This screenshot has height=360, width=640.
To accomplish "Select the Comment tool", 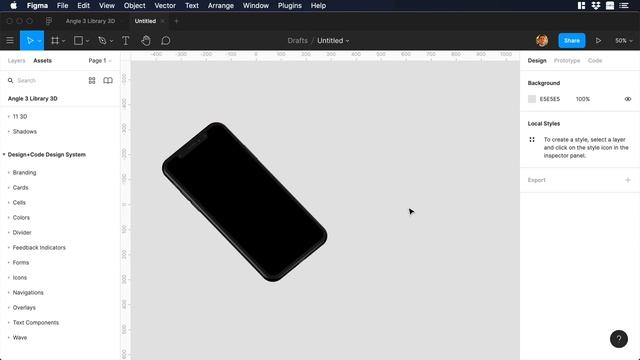I will point(166,40).
